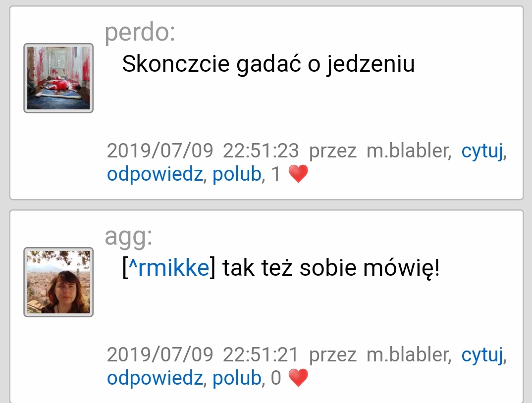This screenshot has width=532, height=403.
Task: Select message text "tak też sobie mówię!"
Action: click(x=331, y=267)
